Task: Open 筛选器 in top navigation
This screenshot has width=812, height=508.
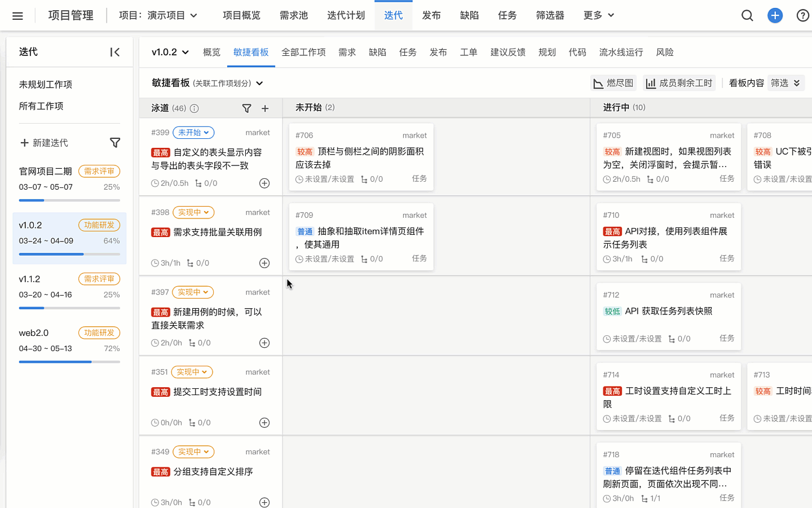Action: point(550,15)
